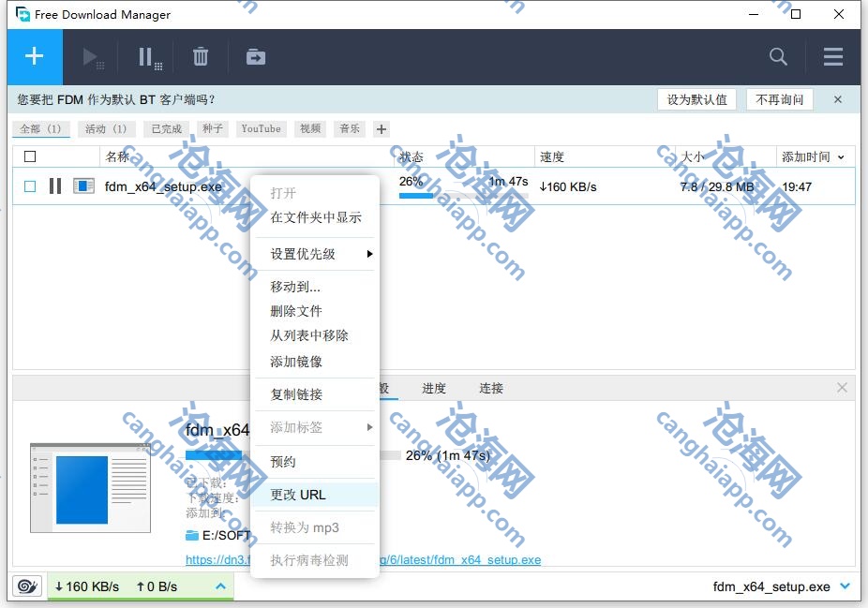The image size is (868, 608).
Task: Click the 设为默认值 button
Action: [x=696, y=99]
